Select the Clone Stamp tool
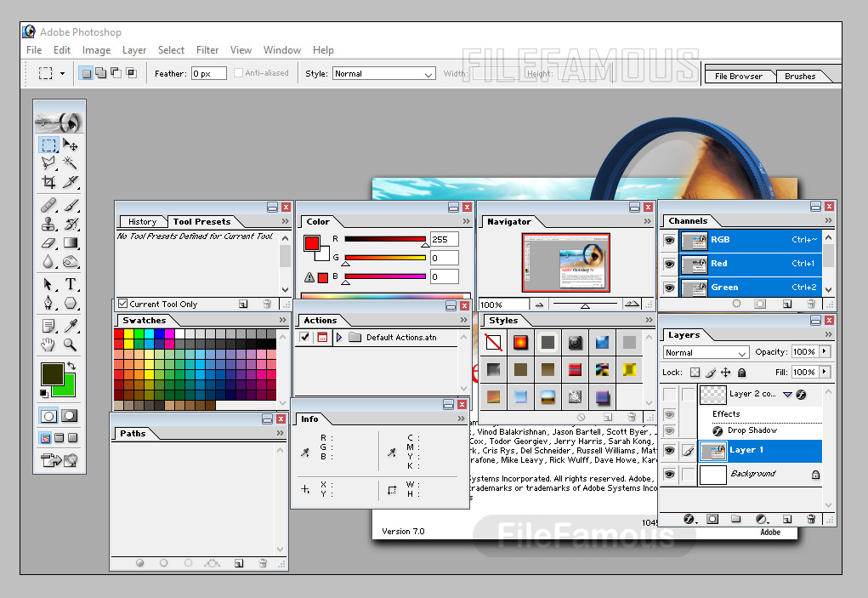Screen dimensions: 868x598 [48, 225]
